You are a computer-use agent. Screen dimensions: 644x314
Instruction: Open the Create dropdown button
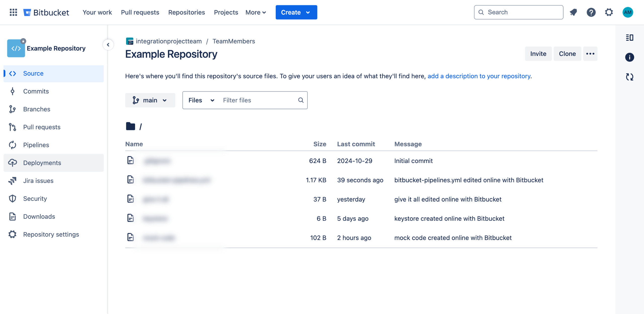296,12
